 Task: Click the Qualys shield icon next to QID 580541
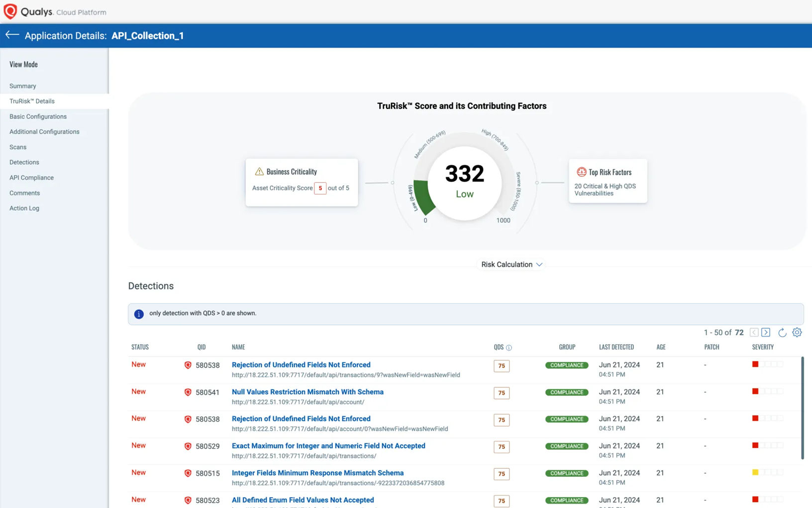click(x=188, y=392)
